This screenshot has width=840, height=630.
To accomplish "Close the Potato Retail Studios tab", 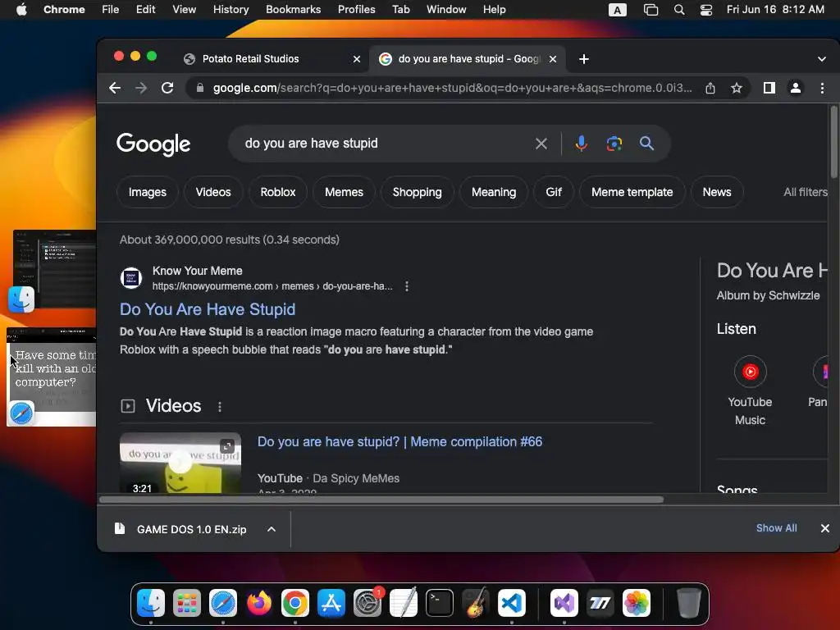I will [357, 59].
